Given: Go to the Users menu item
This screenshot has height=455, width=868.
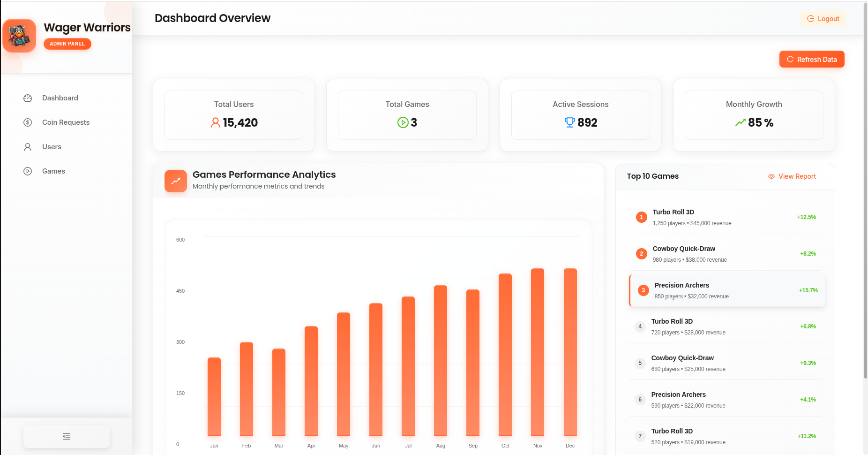Looking at the screenshot, I should point(52,147).
